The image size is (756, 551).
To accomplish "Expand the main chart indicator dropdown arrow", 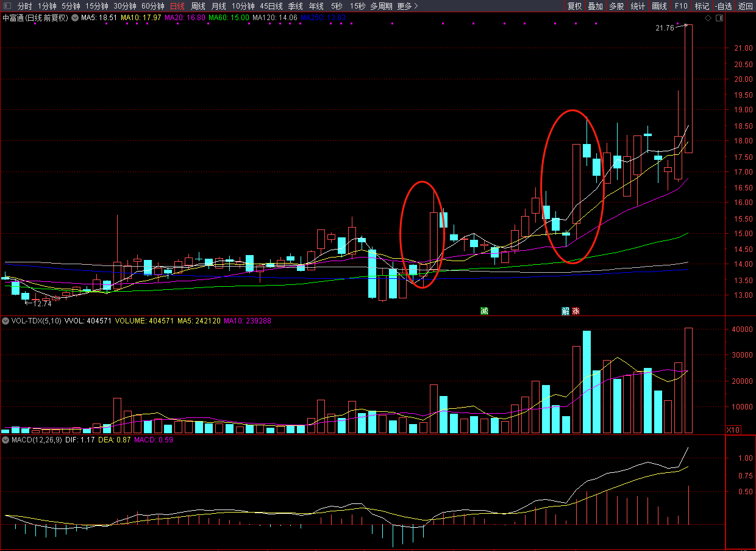I will point(74,18).
